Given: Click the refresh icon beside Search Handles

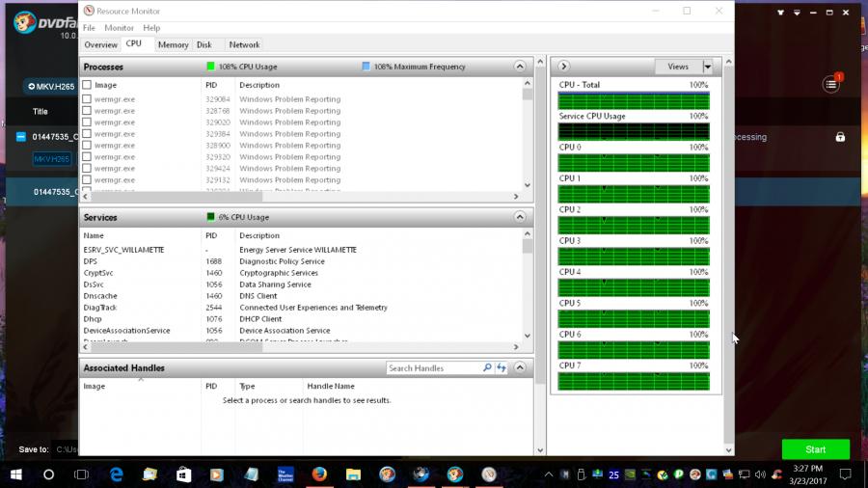Looking at the screenshot, I should click(x=502, y=367).
